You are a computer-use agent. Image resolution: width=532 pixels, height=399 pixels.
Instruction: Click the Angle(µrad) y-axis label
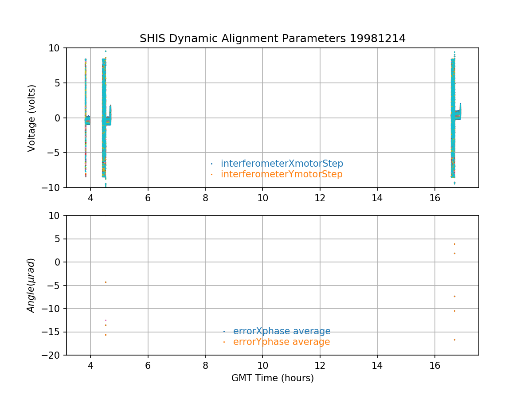click(31, 285)
